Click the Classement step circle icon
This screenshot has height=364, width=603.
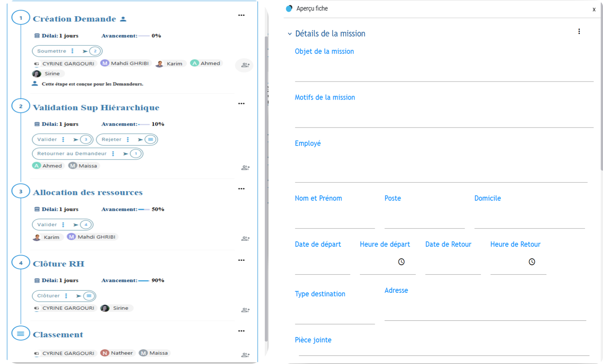(x=21, y=333)
